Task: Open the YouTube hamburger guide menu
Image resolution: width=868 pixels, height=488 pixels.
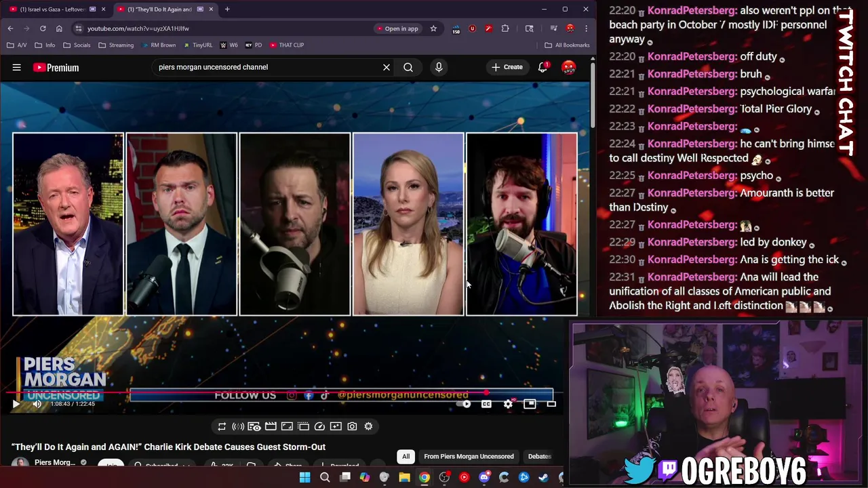Action: [17, 67]
